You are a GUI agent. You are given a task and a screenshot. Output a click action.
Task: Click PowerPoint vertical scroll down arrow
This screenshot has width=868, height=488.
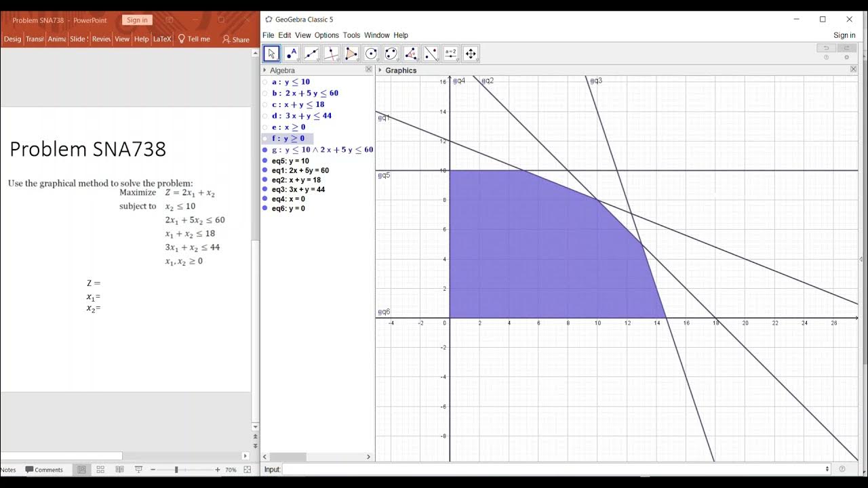pos(255,426)
